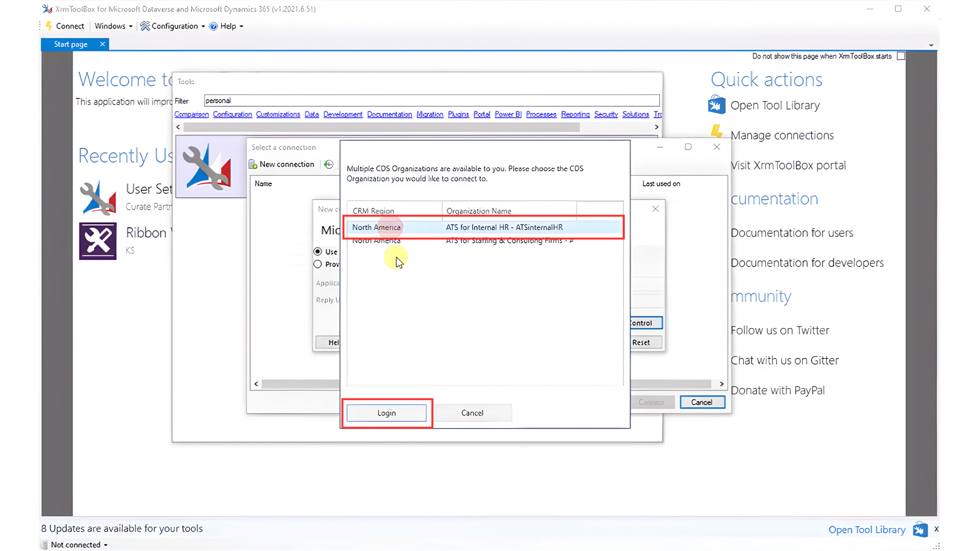
Task: Expand the tab list dropdown arrow
Action: click(931, 45)
